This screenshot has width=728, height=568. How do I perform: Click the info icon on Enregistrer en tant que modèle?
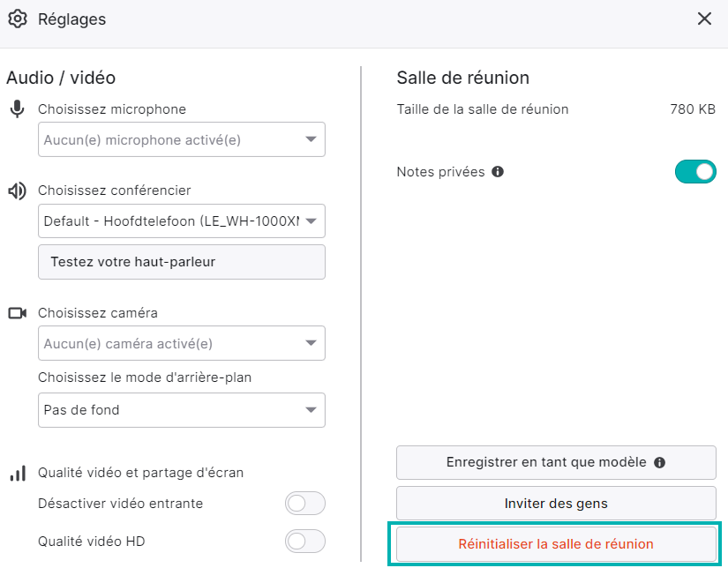click(659, 462)
